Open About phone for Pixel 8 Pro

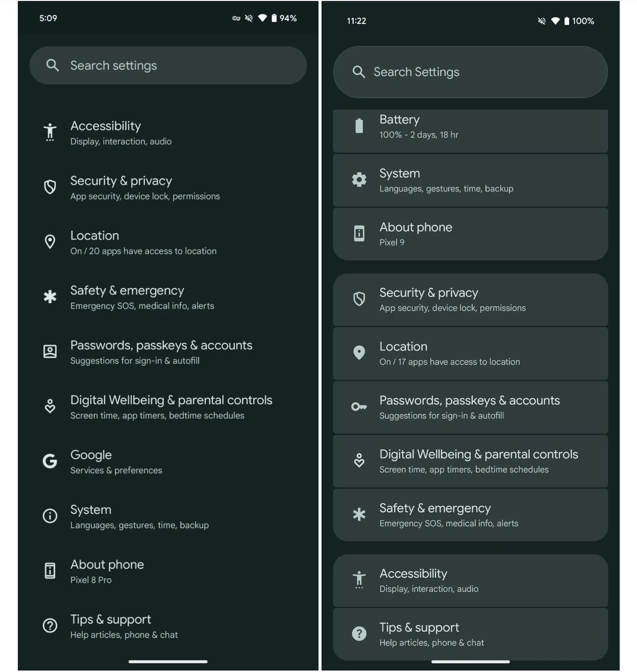tap(107, 571)
